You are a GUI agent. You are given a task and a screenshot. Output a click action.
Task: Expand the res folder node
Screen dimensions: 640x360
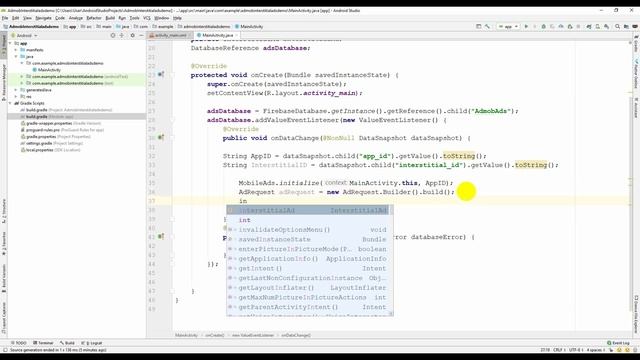tap(16, 97)
